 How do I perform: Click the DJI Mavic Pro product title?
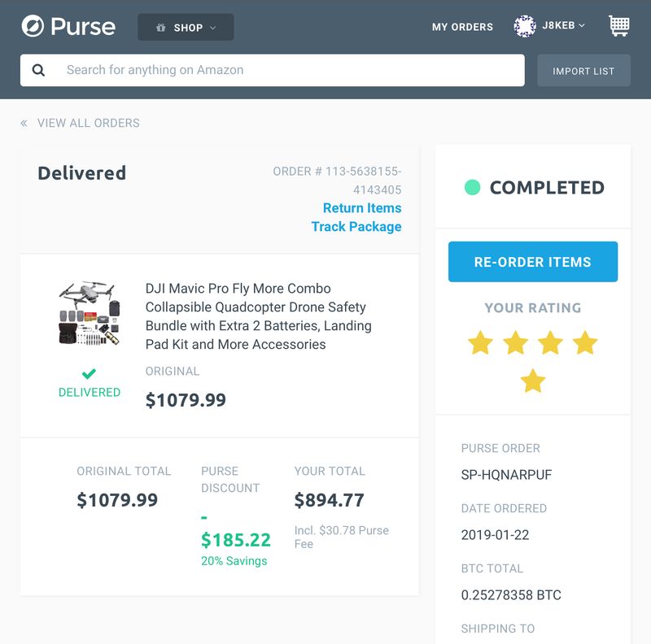pos(258,316)
